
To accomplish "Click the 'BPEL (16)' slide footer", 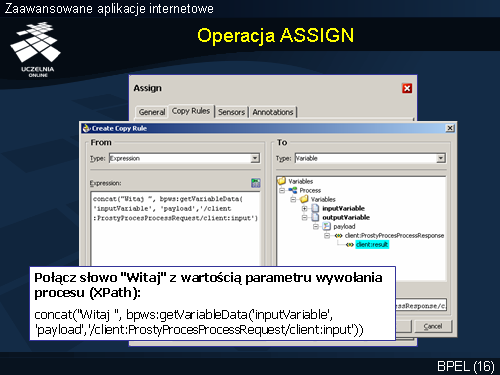I will point(465,366).
